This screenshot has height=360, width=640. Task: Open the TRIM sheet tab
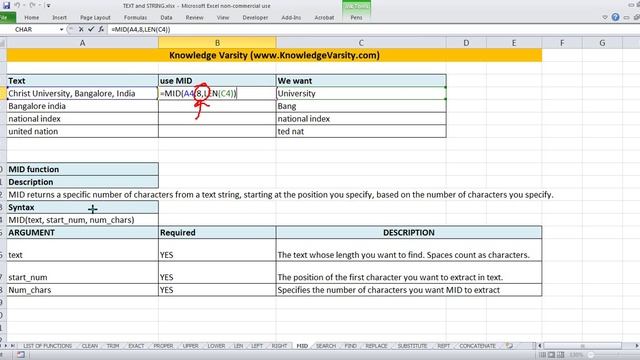coord(113,346)
